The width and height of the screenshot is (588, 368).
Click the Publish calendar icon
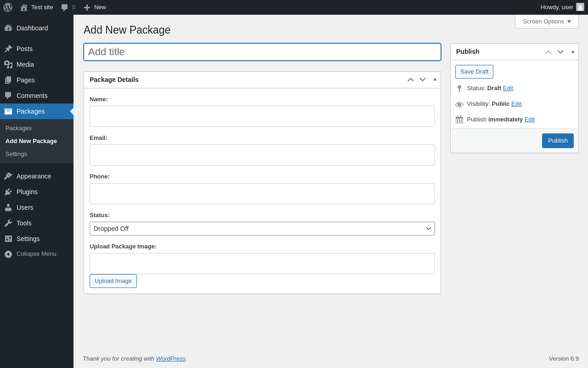click(459, 120)
